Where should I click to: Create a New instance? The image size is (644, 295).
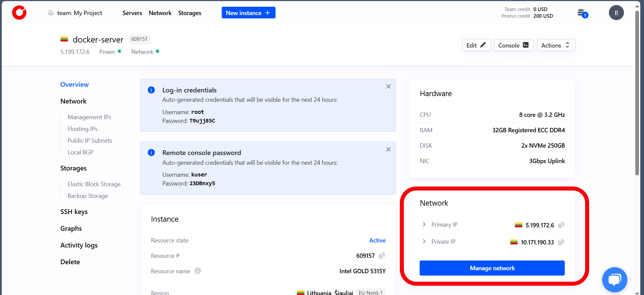[x=248, y=13]
